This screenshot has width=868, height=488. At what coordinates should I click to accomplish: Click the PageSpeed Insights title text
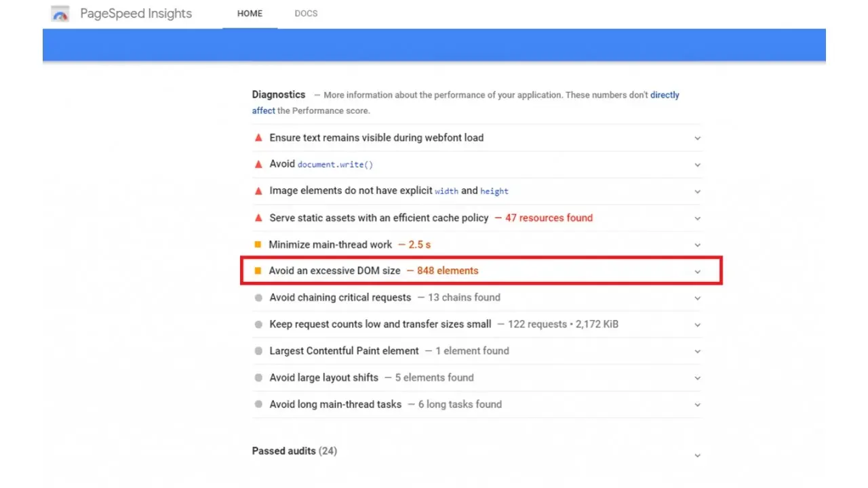(x=136, y=14)
